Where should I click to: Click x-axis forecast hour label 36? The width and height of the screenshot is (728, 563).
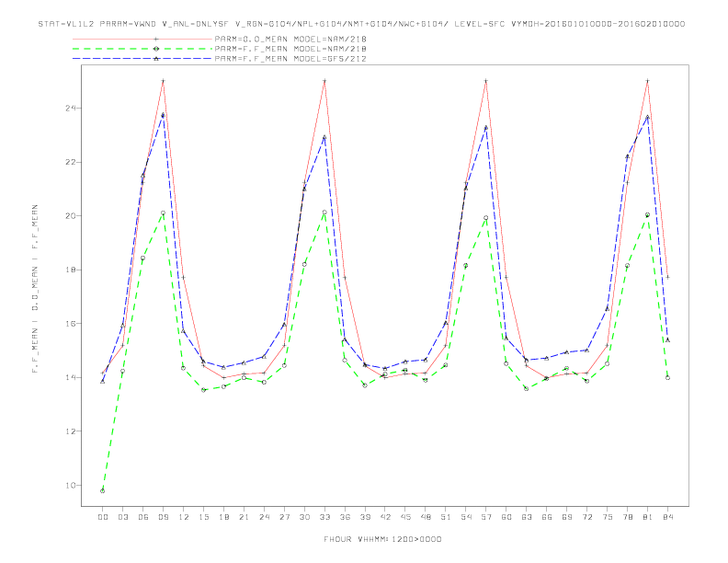(x=345, y=517)
